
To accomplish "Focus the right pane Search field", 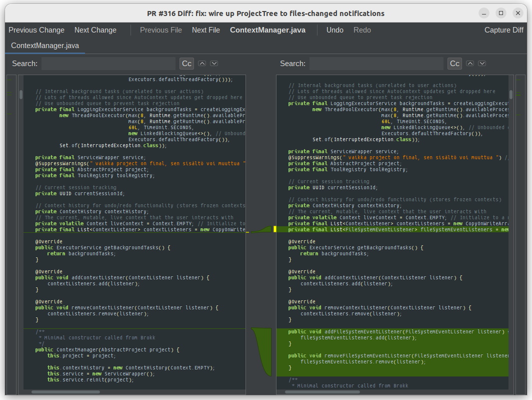I will click(x=376, y=64).
